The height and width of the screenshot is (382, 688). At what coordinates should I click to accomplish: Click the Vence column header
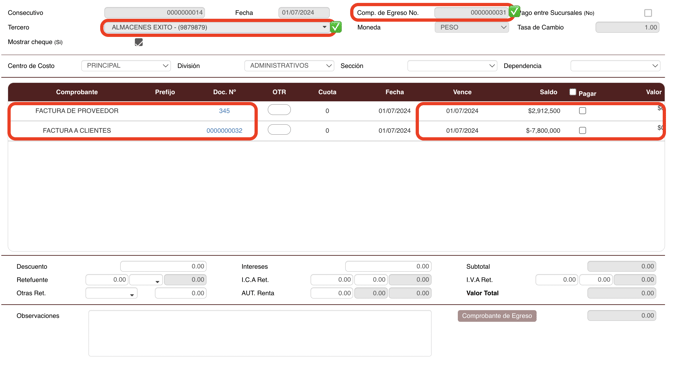pos(462,92)
